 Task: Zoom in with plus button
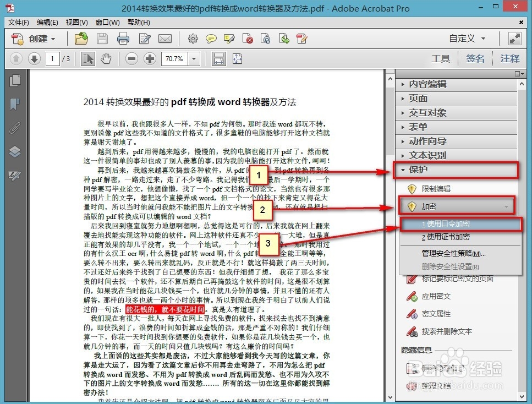(x=150, y=59)
